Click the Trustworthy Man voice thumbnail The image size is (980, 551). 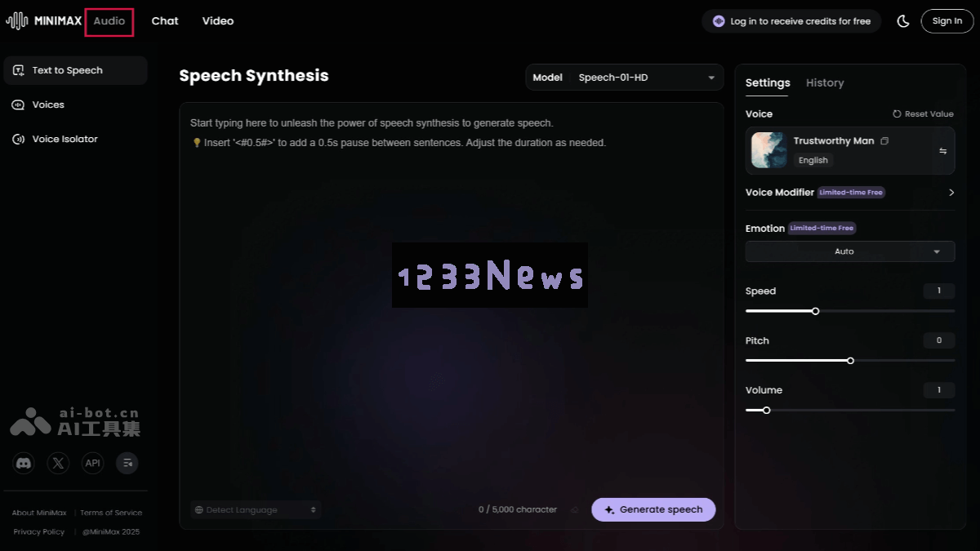pos(768,150)
